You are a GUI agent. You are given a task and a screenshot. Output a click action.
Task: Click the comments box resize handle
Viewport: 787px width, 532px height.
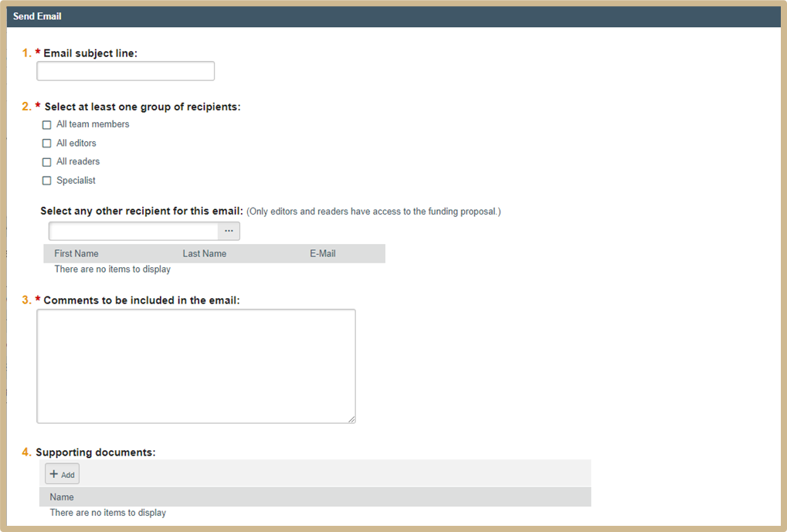(352, 419)
